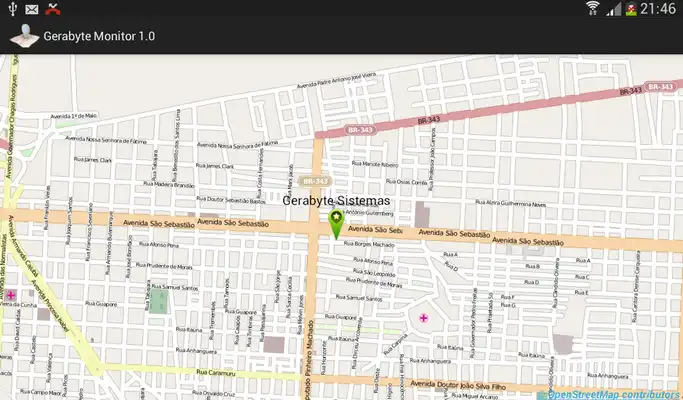
Task: Select the pink hospital marker near Rua Guaporé
Action: pyautogui.click(x=423, y=318)
